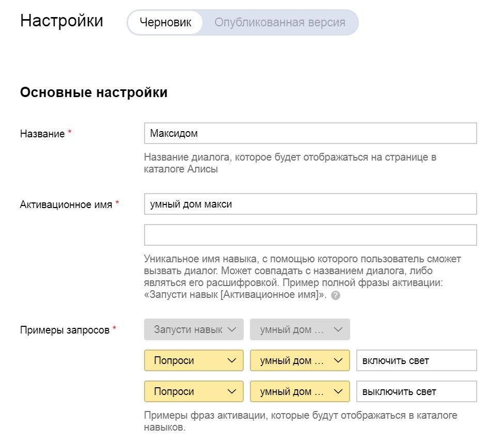Click chevron arrow of first Попроси dropdown
Image resolution: width=504 pixels, height=443 pixels.
232,361
